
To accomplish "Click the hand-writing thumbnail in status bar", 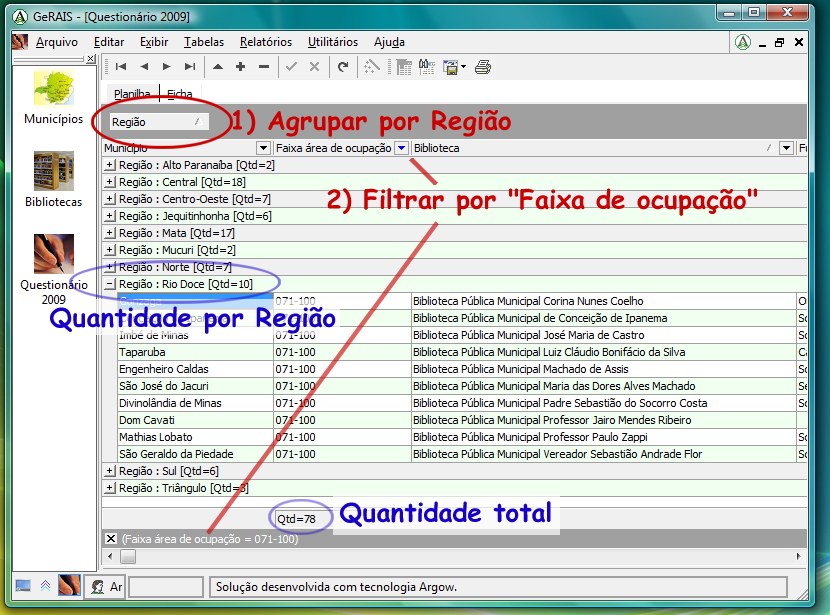I will click(69, 585).
